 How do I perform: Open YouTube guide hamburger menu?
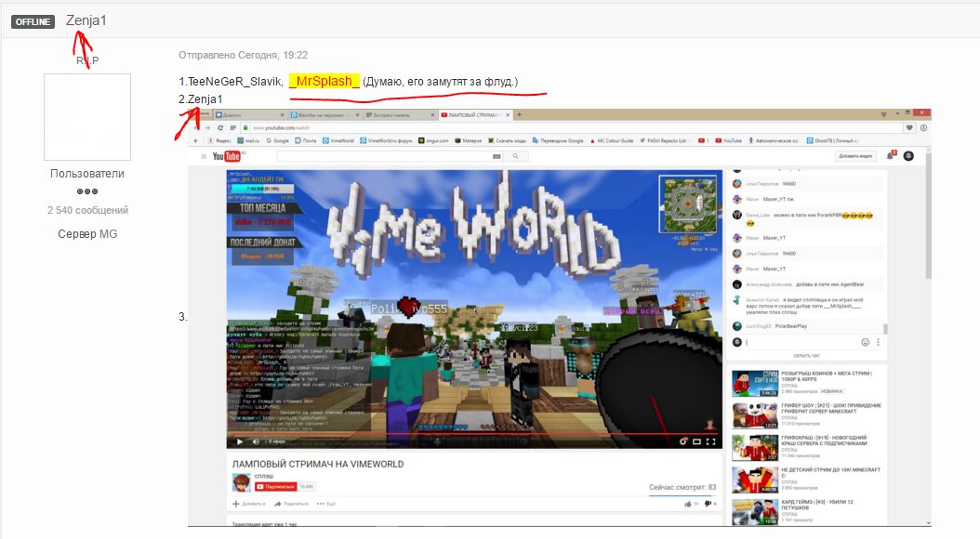204,156
